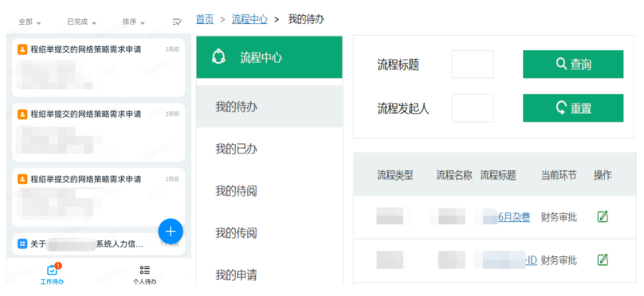This screenshot has width=644, height=296.
Task: Click edit icon for 6月杂费 row
Action: click(603, 216)
